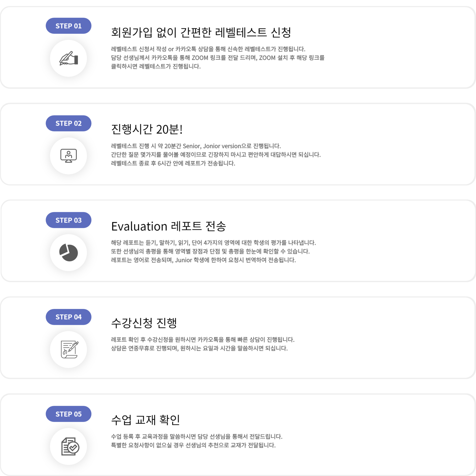This screenshot has width=476, height=476.
Task: Open the 'Evaluation 레포트 전송' heading
Action: click(168, 226)
